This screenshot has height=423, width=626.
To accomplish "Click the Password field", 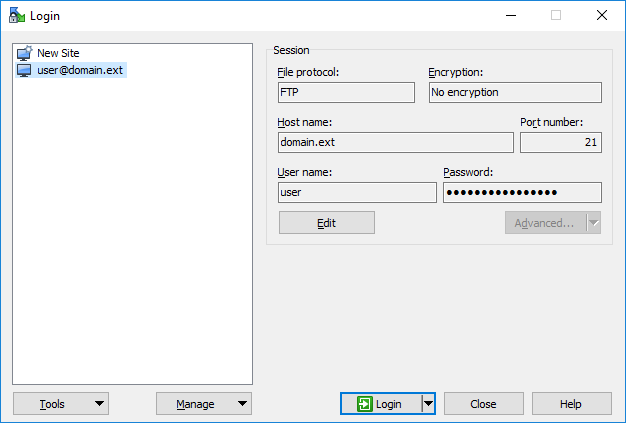I will tap(522, 192).
